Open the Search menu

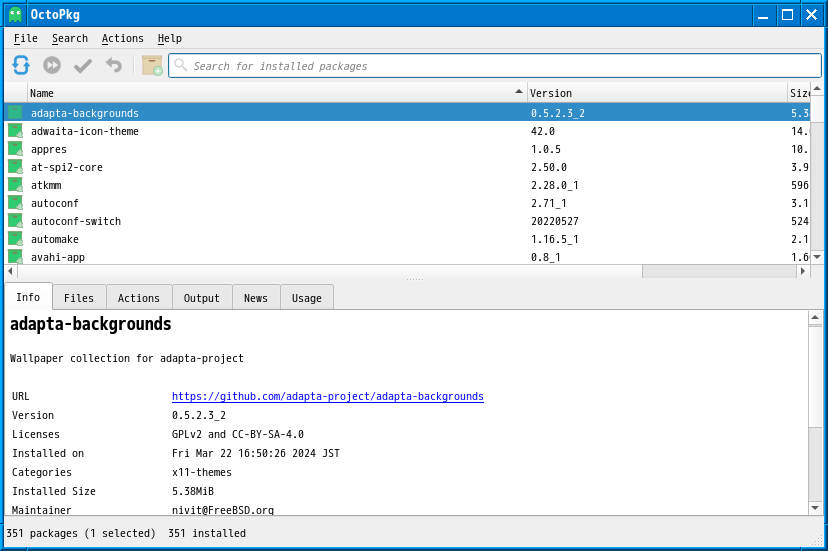[70, 38]
